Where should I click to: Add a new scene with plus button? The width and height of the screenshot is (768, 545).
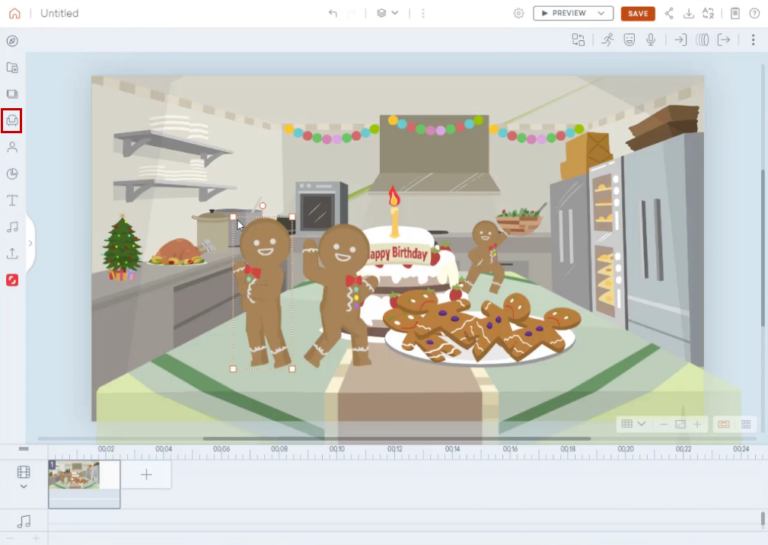click(x=146, y=474)
